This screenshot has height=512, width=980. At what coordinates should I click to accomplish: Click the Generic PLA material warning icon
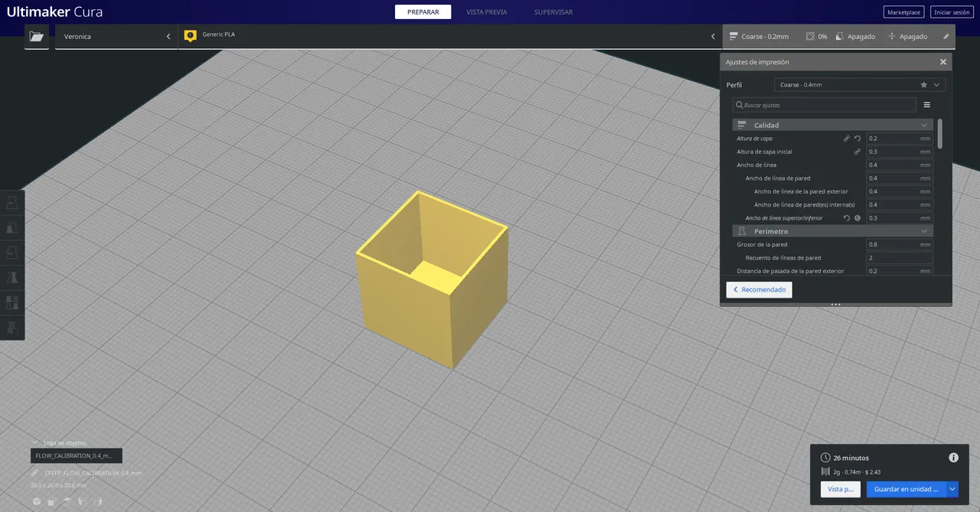(x=191, y=36)
